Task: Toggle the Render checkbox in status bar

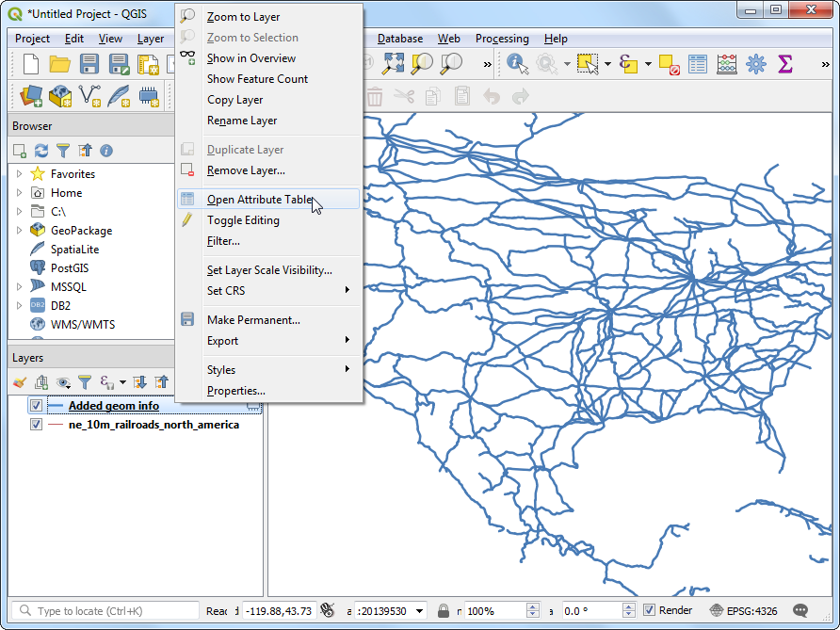Action: pos(649,610)
